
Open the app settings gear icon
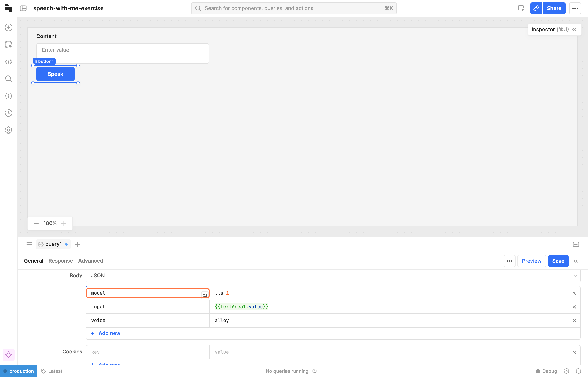pos(9,130)
